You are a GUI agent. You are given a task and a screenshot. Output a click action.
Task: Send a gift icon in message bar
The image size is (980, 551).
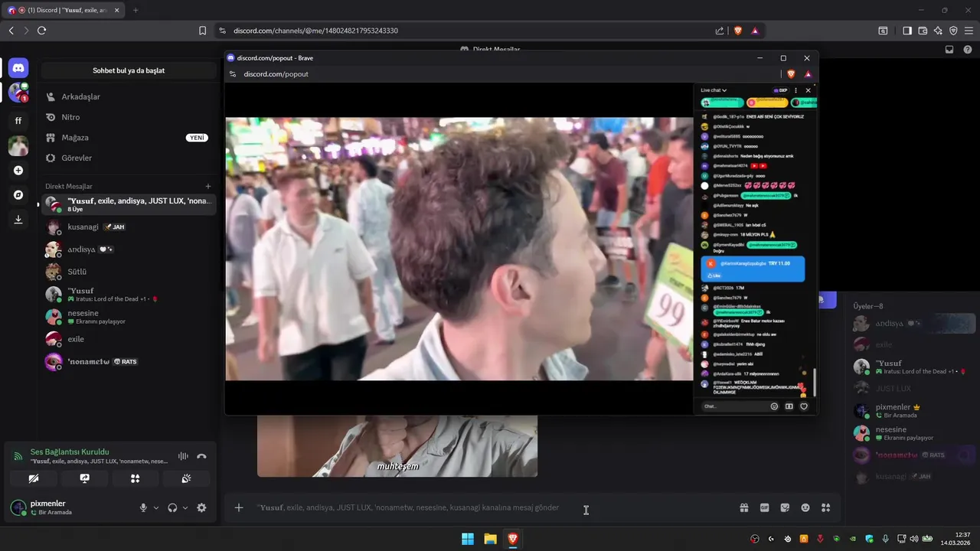tap(744, 507)
